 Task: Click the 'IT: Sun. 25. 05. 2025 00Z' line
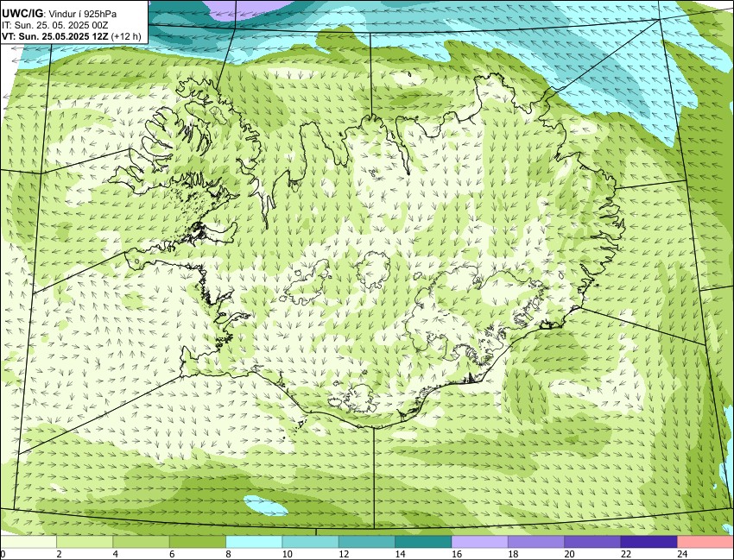54,25
